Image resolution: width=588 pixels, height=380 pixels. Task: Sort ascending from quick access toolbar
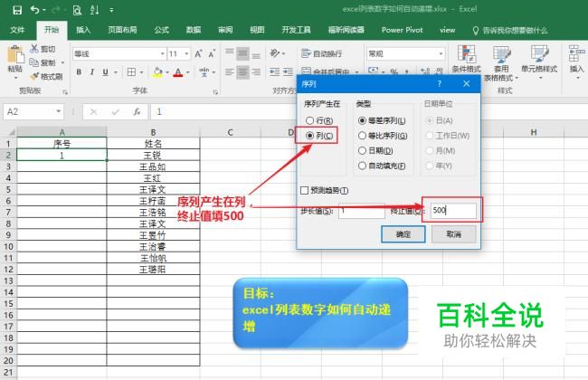94,10
